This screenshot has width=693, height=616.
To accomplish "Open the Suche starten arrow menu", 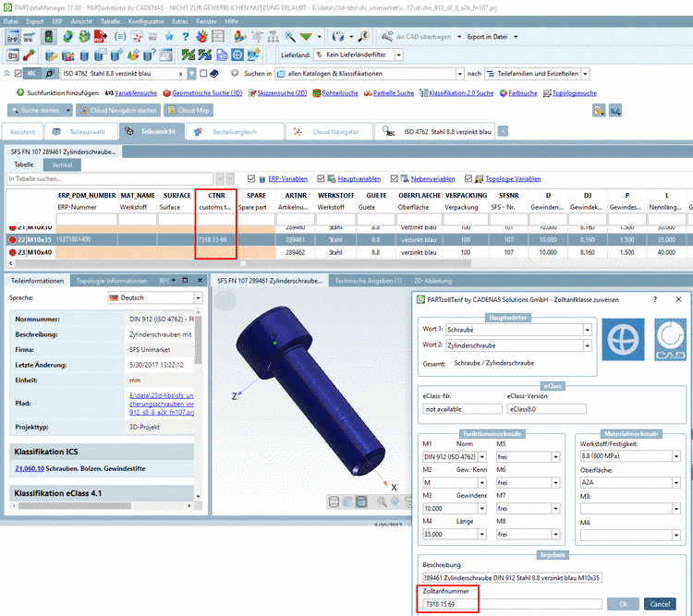I will pos(67,110).
